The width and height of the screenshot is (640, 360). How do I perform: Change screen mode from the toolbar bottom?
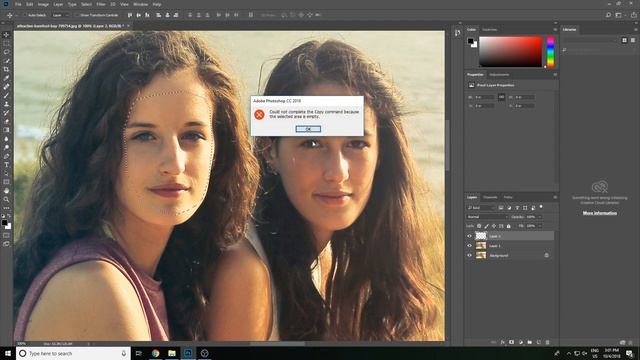click(6, 244)
